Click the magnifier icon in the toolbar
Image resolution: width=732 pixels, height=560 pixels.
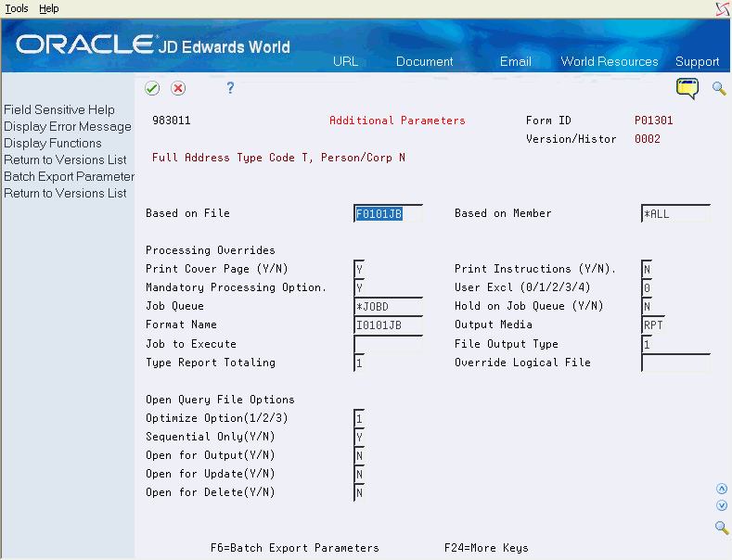[x=719, y=88]
